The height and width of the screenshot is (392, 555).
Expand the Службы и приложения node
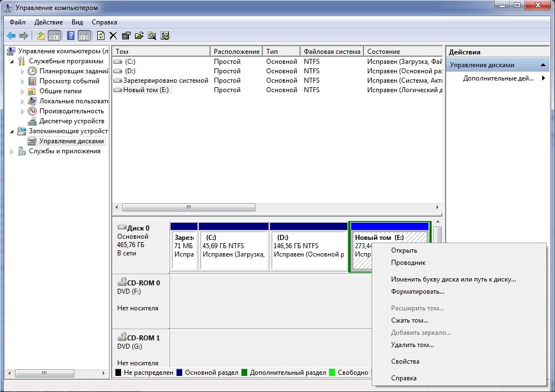point(12,152)
